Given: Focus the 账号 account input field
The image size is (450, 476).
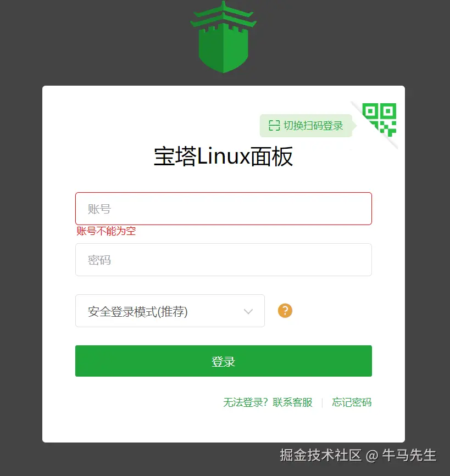Looking at the screenshot, I should [224, 209].
